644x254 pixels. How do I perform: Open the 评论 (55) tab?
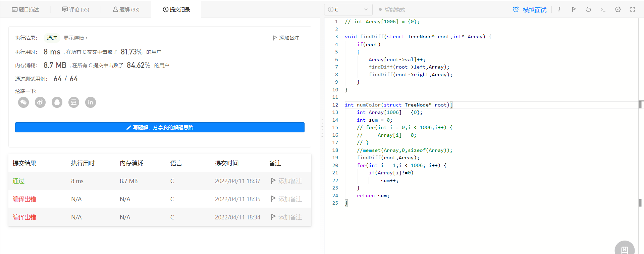coord(76,9)
